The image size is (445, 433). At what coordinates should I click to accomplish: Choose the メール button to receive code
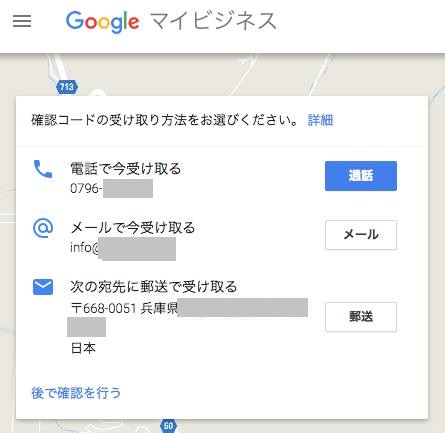click(x=361, y=235)
